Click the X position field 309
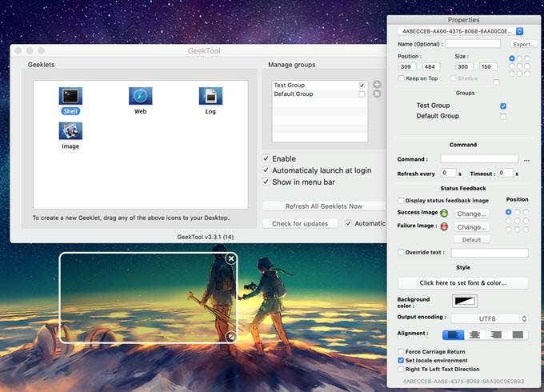The image size is (544, 392). pyautogui.click(x=408, y=66)
